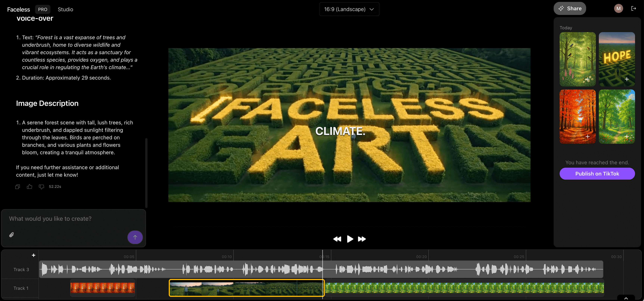644x301 pixels.
Task: Click the 00:20 timeline marker
Action: [x=421, y=257]
